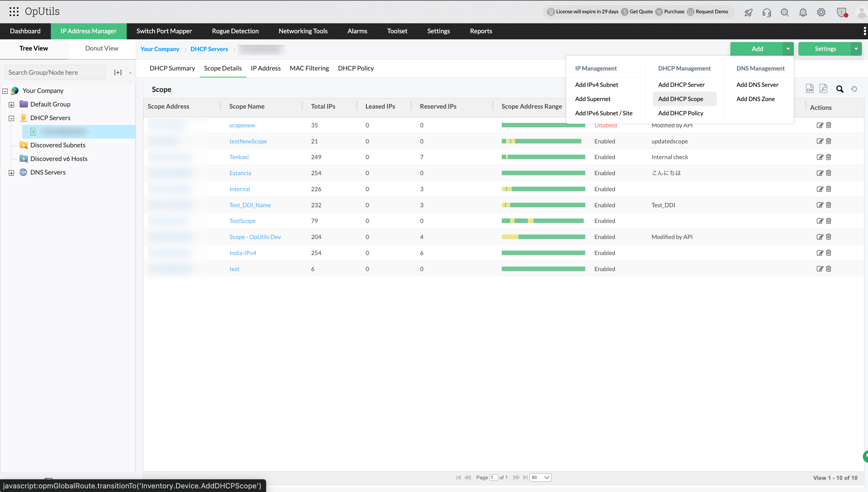Delete the TestScope scope entry

pos(828,221)
